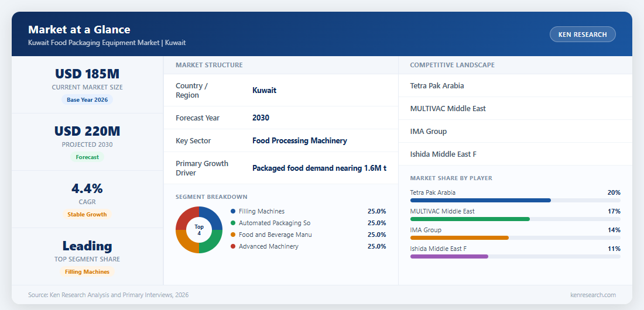
Task: Click the Tetra Pak Arabia market share label
Action: tap(433, 192)
